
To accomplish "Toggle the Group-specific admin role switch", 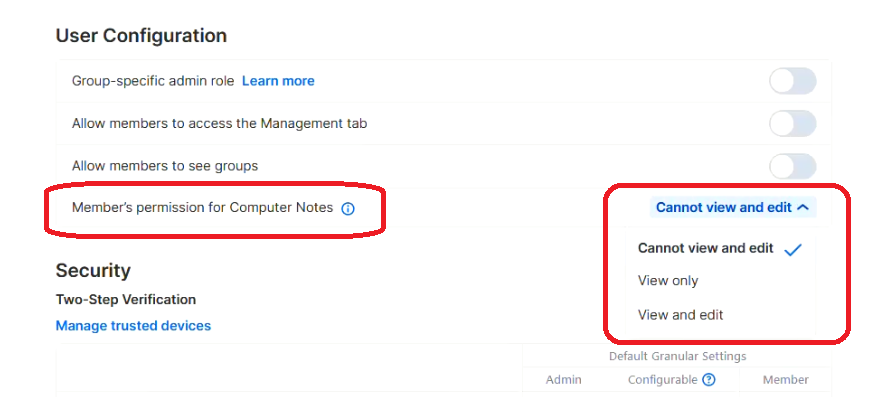I will (x=793, y=82).
